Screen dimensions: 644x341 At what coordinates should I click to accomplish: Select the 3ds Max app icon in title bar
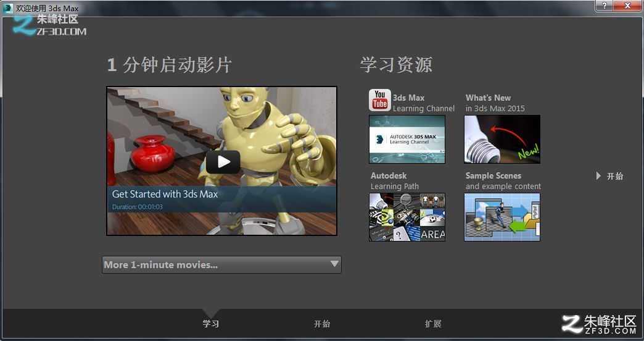click(7, 8)
